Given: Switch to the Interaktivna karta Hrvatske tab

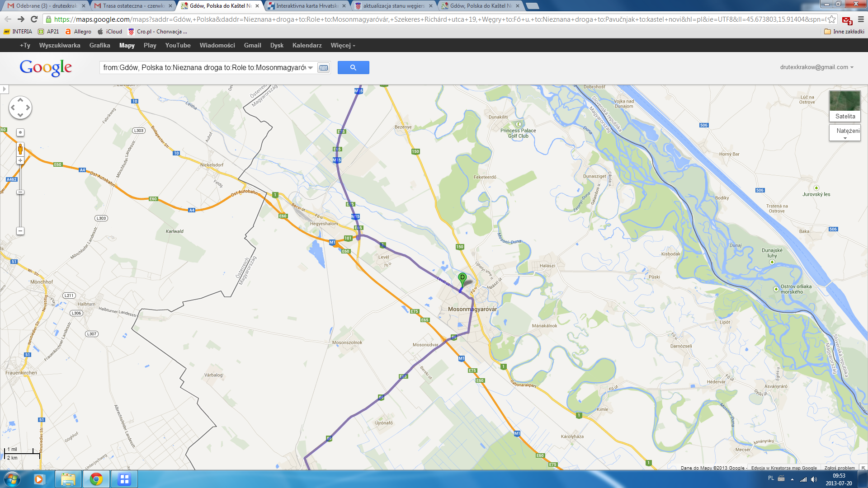Looking at the screenshot, I should click(x=307, y=6).
